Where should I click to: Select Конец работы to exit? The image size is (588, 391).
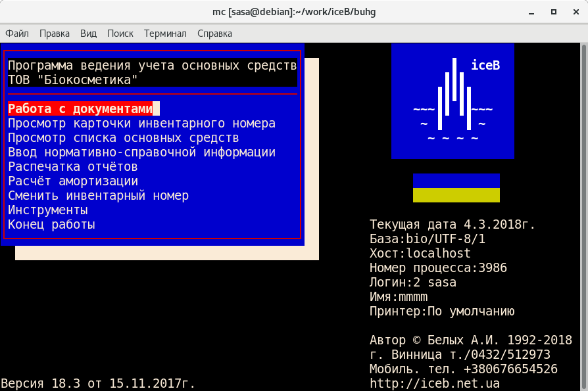pyautogui.click(x=51, y=225)
